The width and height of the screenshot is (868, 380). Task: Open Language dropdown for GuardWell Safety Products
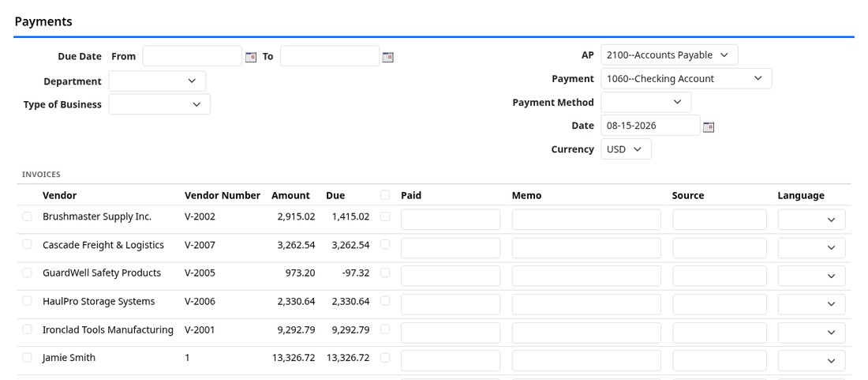[x=811, y=276]
